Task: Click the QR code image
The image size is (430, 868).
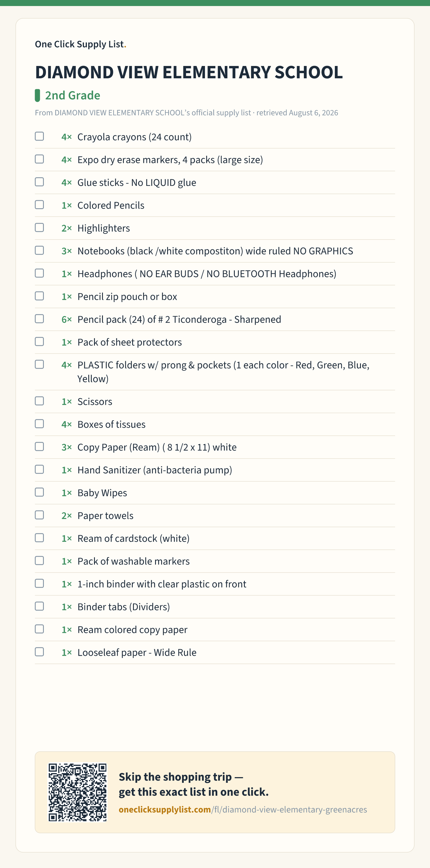Action: 77,792
